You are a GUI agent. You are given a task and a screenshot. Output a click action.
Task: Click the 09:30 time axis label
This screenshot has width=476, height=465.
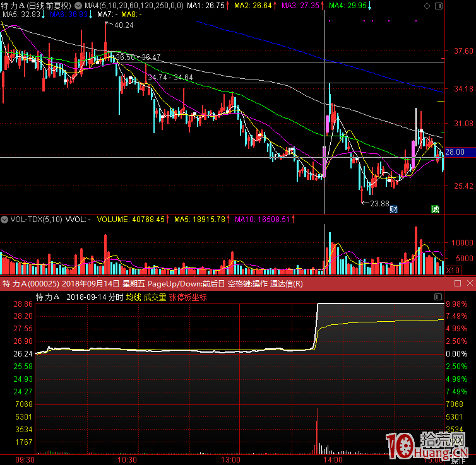(x=25, y=460)
